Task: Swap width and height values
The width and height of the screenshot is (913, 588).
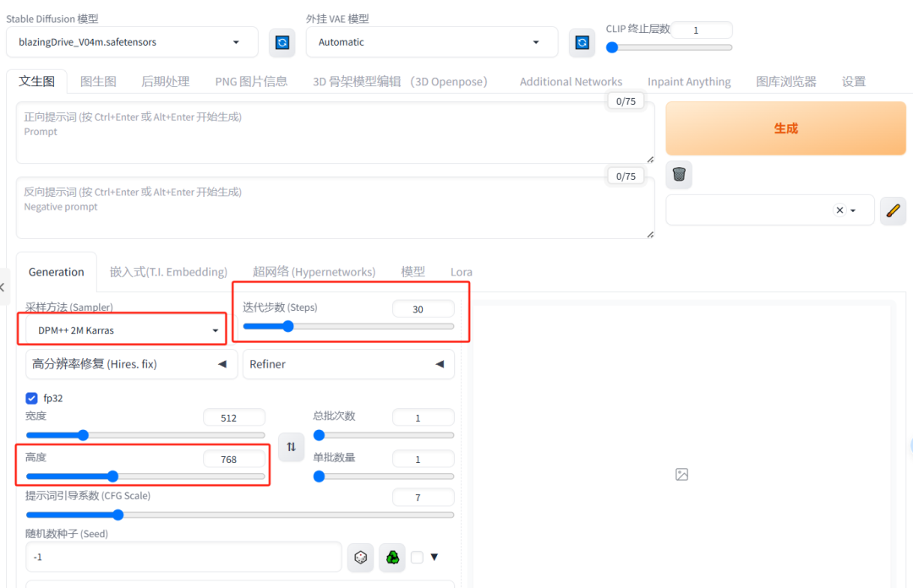Action: tap(291, 447)
